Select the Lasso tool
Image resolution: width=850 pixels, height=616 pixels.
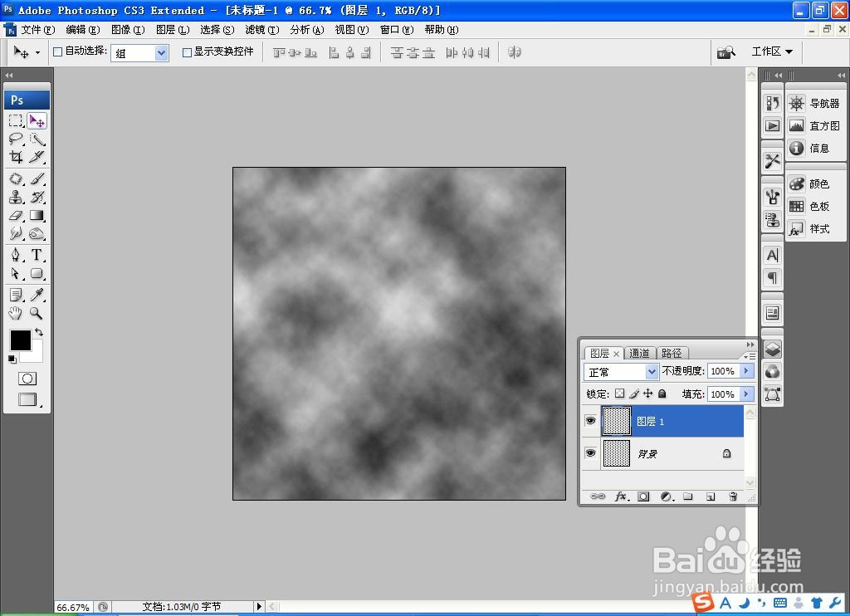tap(16, 139)
